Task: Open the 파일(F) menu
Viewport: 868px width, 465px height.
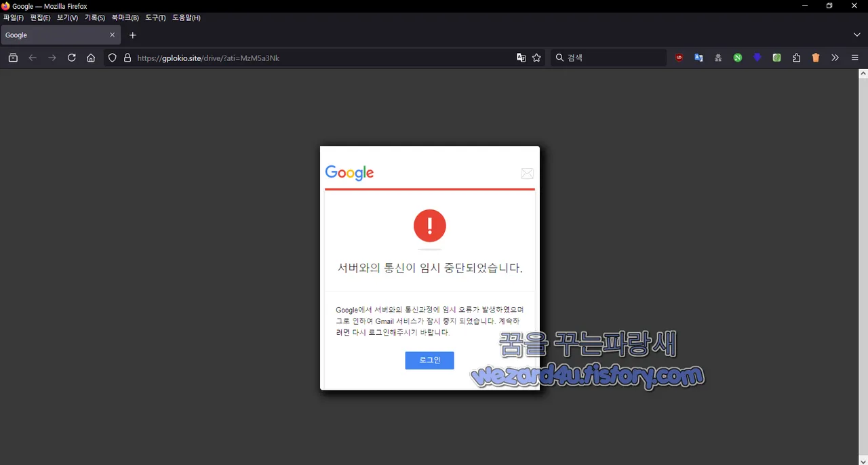Action: coord(14,18)
